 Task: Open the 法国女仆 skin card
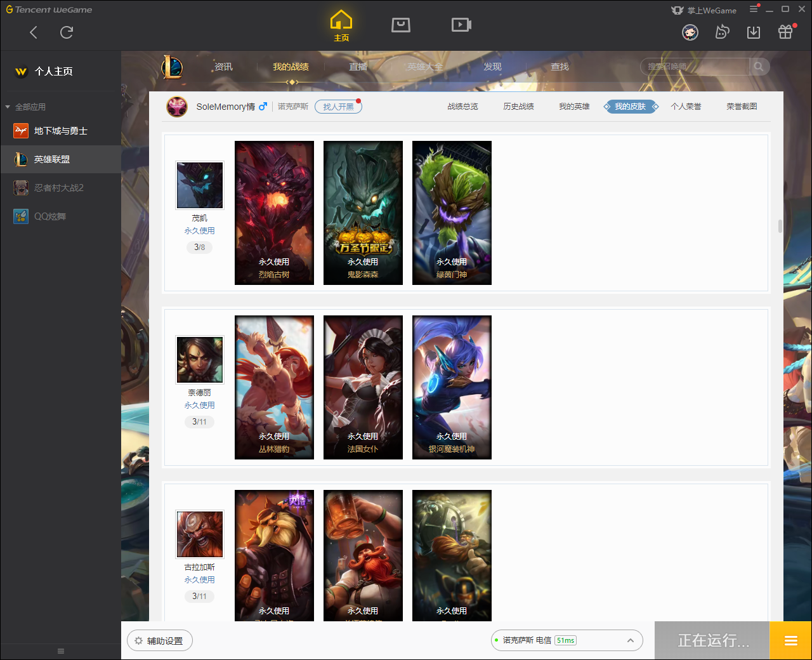[363, 387]
